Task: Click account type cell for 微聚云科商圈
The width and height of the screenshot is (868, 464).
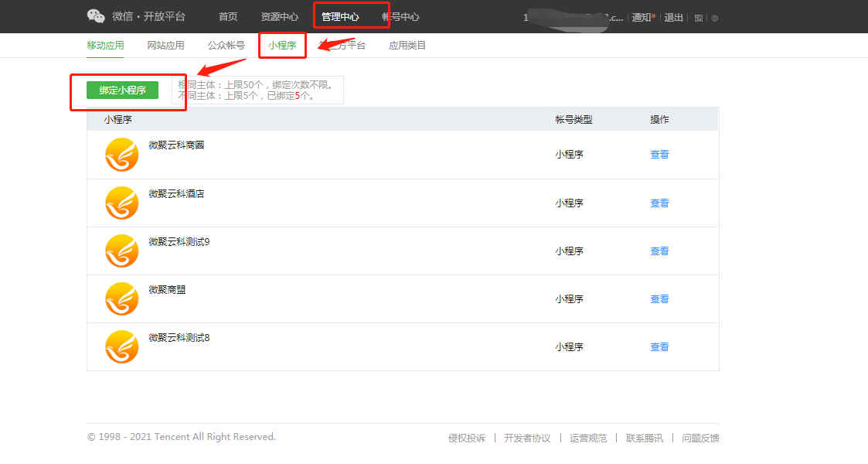Action: [x=570, y=155]
